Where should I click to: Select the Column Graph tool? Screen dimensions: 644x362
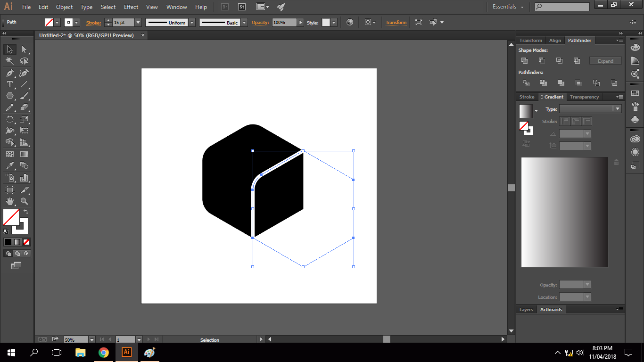point(25,178)
